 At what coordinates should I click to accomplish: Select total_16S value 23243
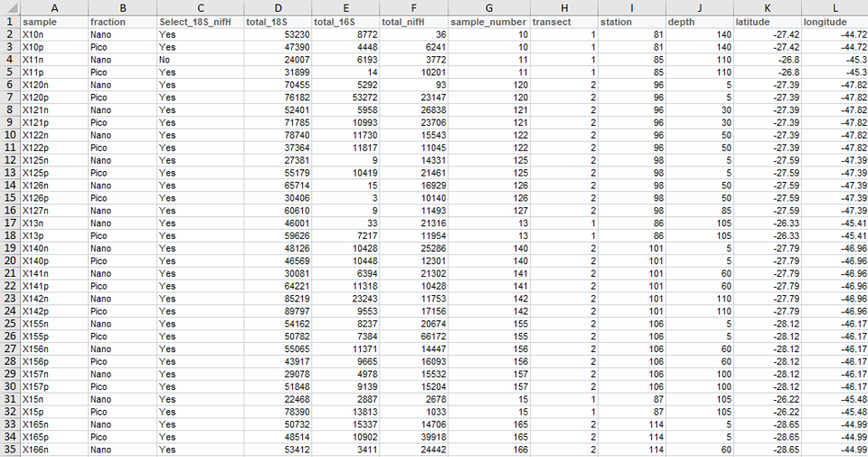pos(345,298)
